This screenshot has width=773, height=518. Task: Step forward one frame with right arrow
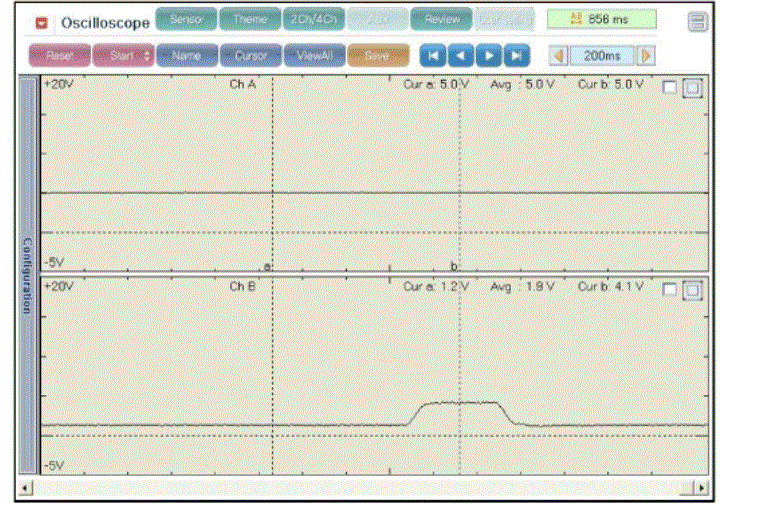[x=488, y=56]
